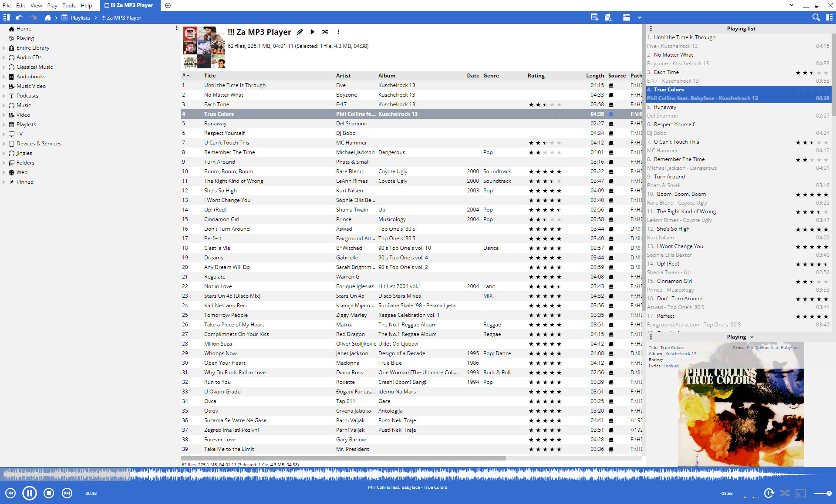Open the view mode dropdown arrow in toolbar
Viewport: 836px width, 504px height.
[x=640, y=17]
